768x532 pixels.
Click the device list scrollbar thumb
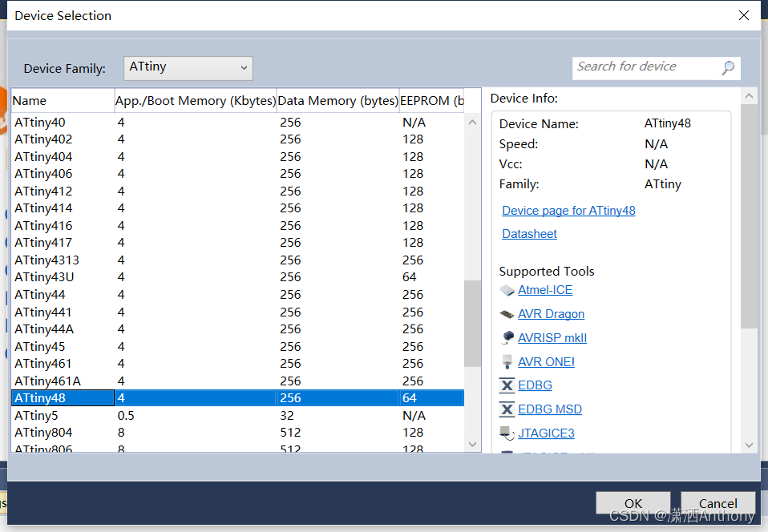coord(472,324)
